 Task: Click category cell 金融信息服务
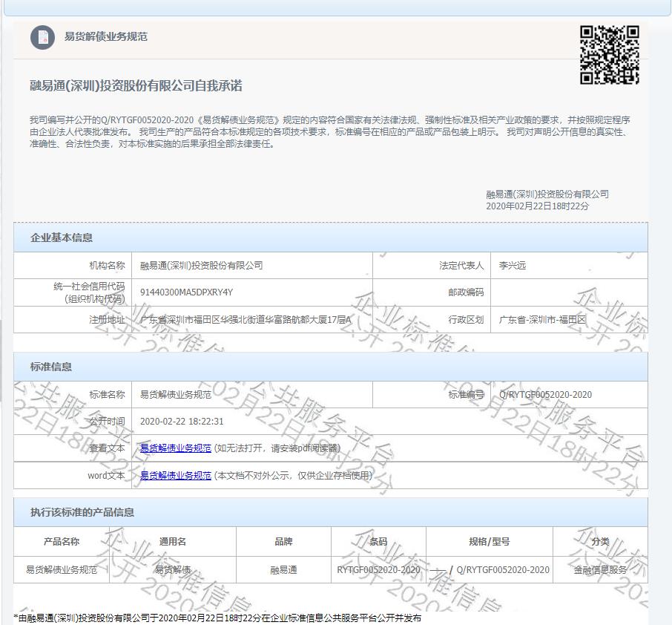pos(600,569)
